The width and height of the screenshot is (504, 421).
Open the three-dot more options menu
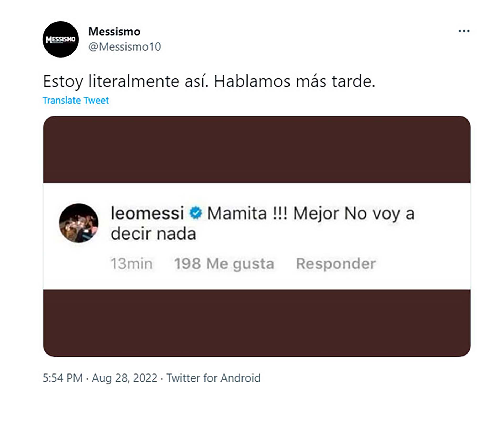click(464, 31)
